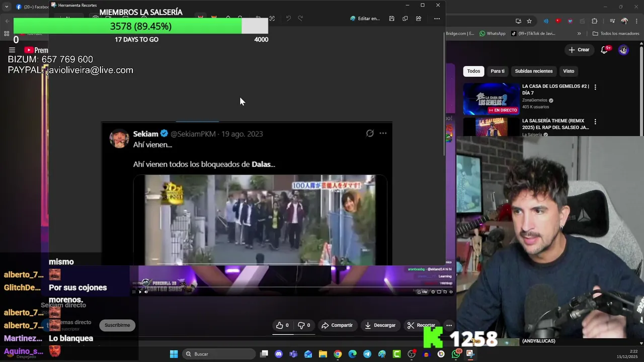644x362 pixels.
Task: Open the TikTok de Javi bookmark
Action: pyautogui.click(x=533, y=34)
